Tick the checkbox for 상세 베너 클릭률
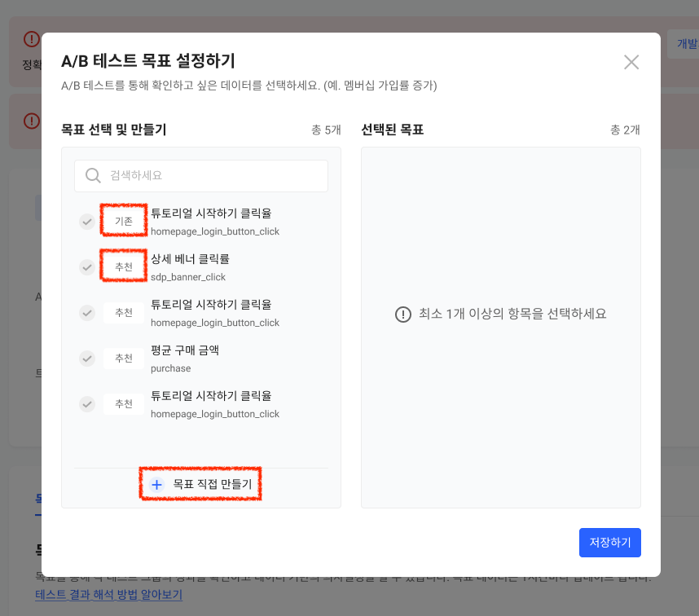 pos(87,267)
